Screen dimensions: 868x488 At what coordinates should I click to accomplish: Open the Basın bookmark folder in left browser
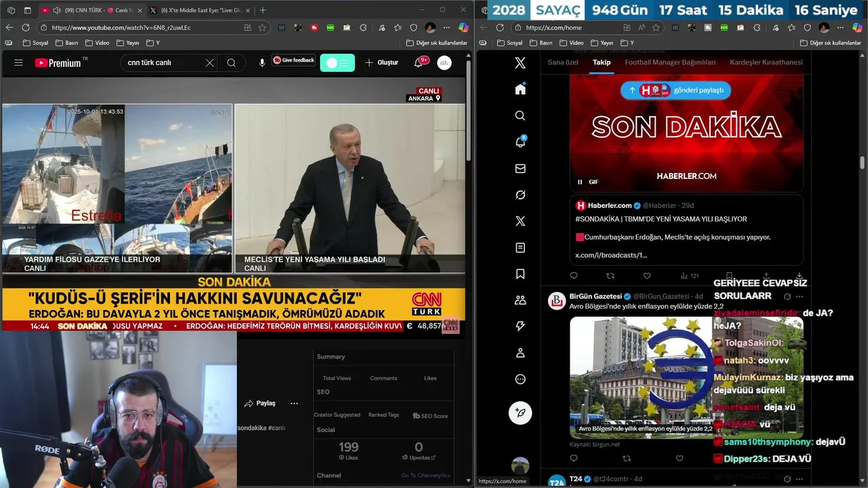tap(66, 43)
